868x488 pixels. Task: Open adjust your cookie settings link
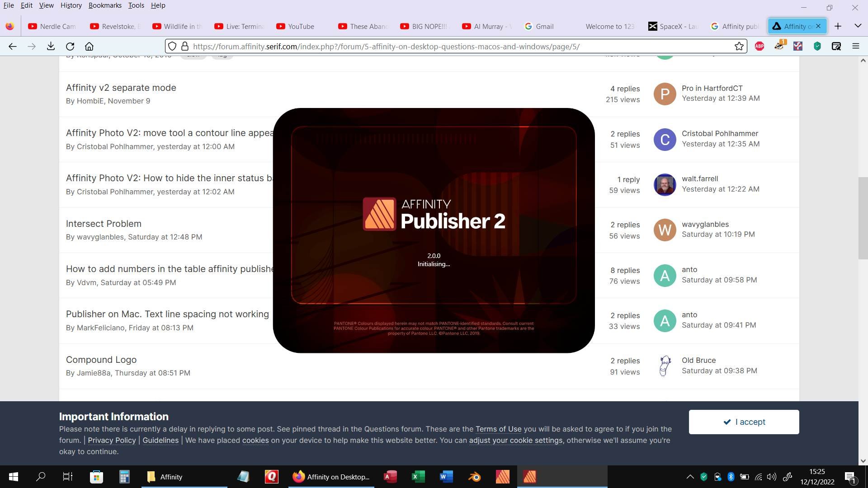(x=516, y=441)
